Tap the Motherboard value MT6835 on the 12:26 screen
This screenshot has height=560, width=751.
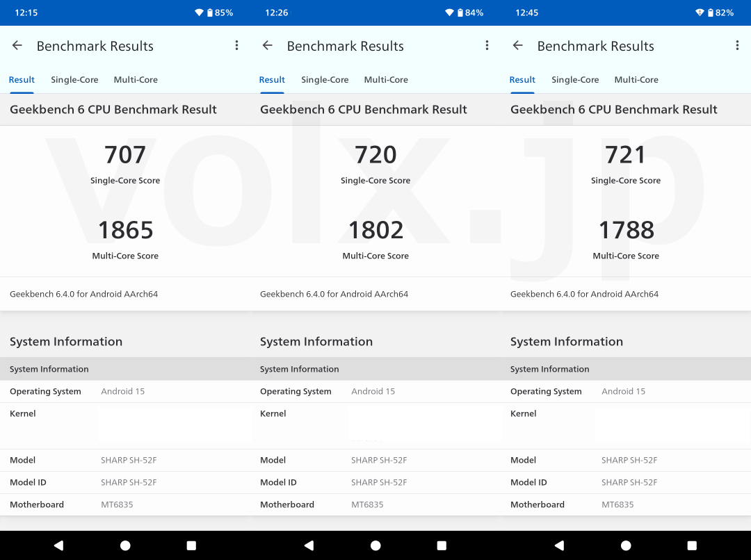click(x=367, y=504)
